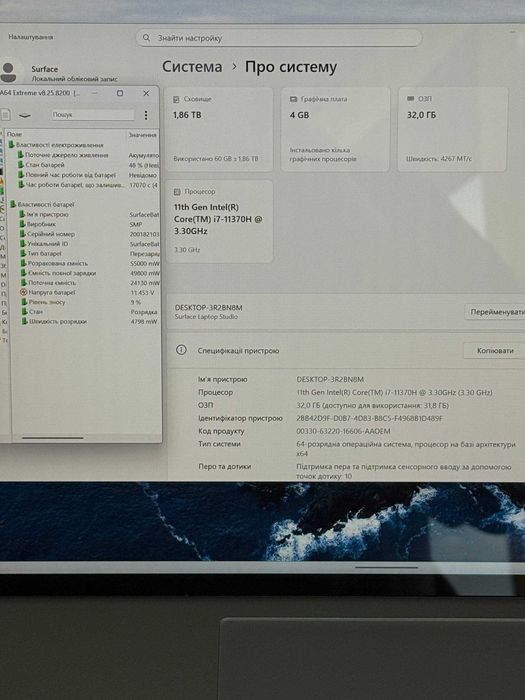Select device ID '2B842D9F-D0B7-4DB3-B8C5-F496881D489F'

tap(370, 418)
